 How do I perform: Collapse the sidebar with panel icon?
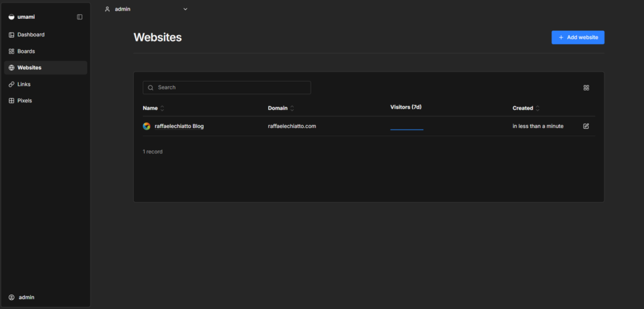[80, 17]
